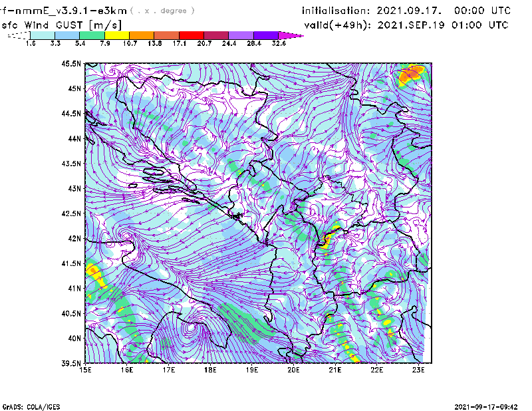Click the '40.5N' latitude label
532x411 pixels.
pos(71,313)
